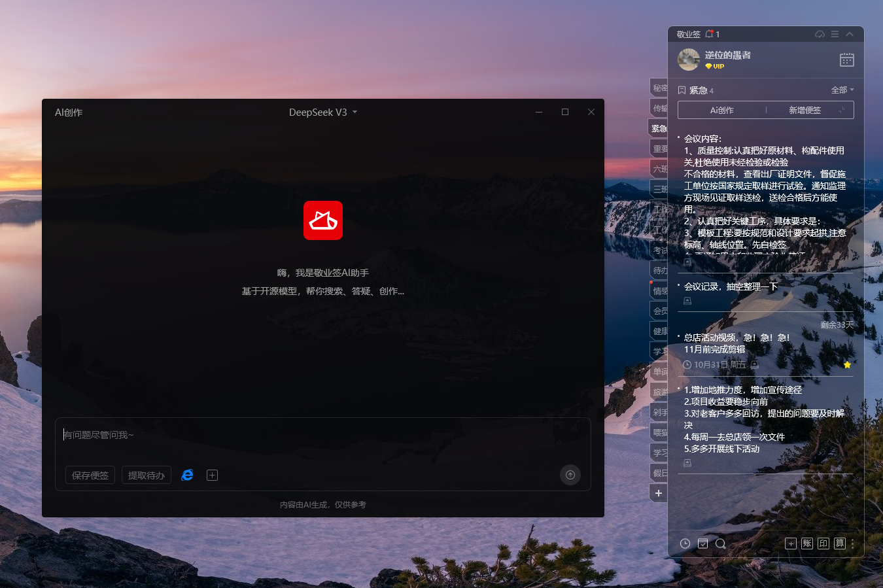Screen dimensions: 883x588
Task: Click the expand arrows icon in 新增便签 button
Action: [842, 111]
